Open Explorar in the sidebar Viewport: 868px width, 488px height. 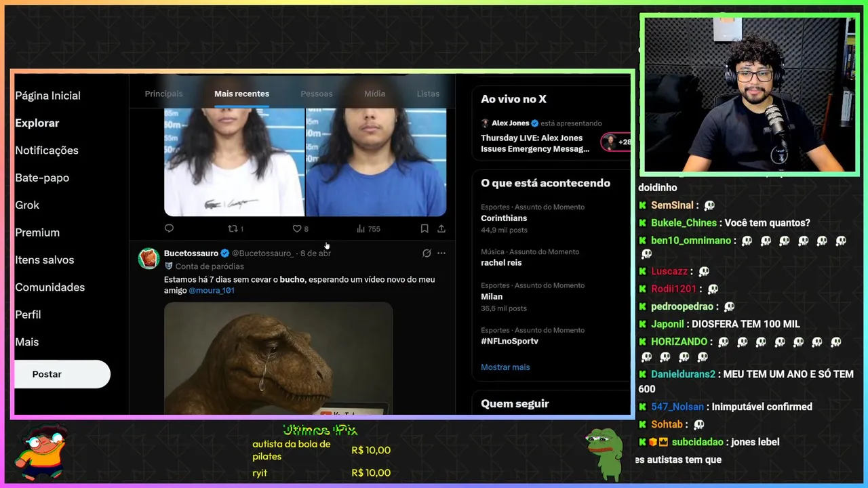37,123
